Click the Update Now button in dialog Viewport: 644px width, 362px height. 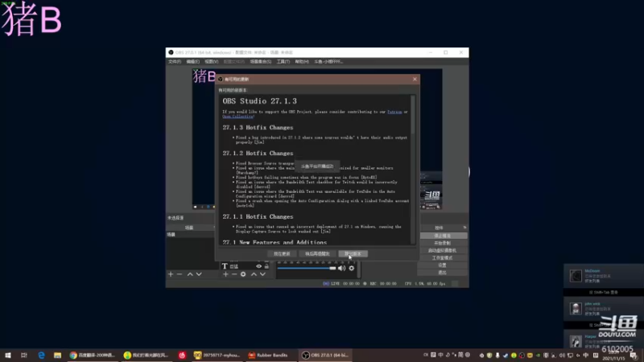(x=282, y=253)
